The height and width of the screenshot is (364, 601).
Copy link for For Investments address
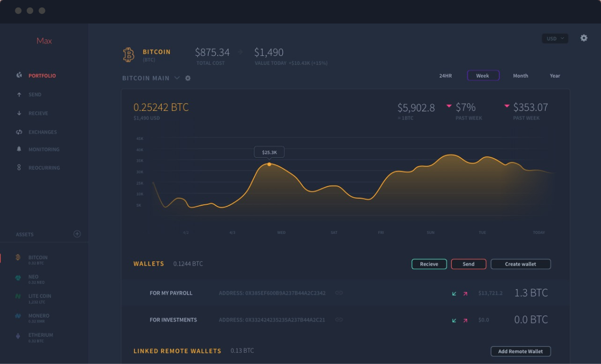pyautogui.click(x=339, y=319)
